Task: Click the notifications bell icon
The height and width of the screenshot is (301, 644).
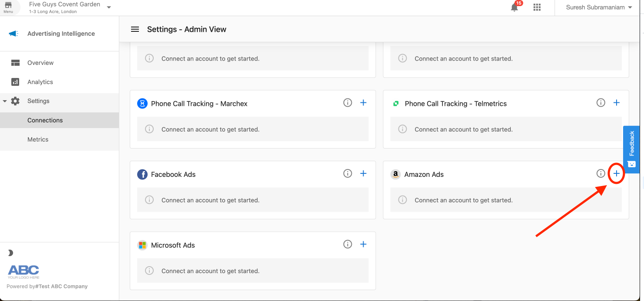Action: pos(515,7)
